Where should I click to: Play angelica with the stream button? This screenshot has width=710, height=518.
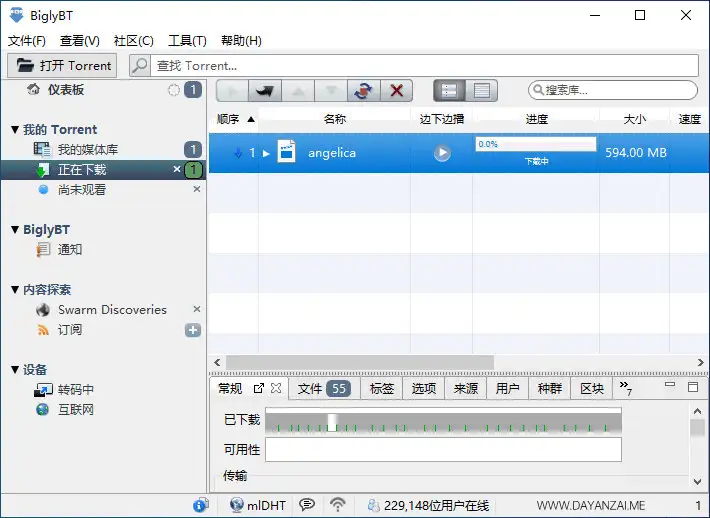(442, 153)
